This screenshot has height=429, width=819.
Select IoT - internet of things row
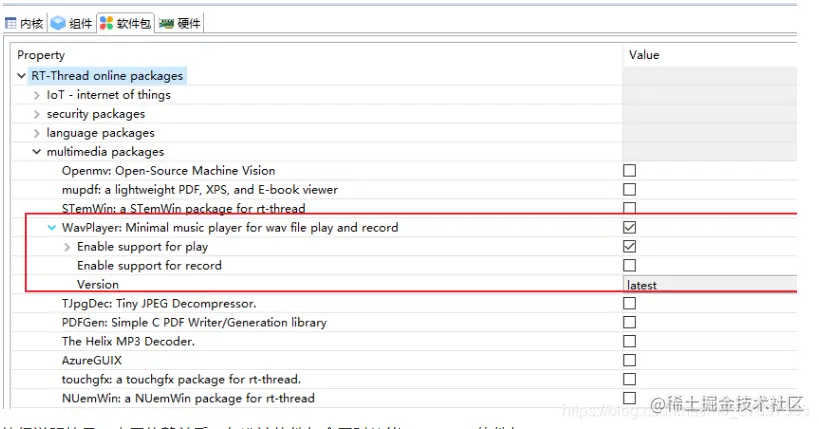point(109,95)
